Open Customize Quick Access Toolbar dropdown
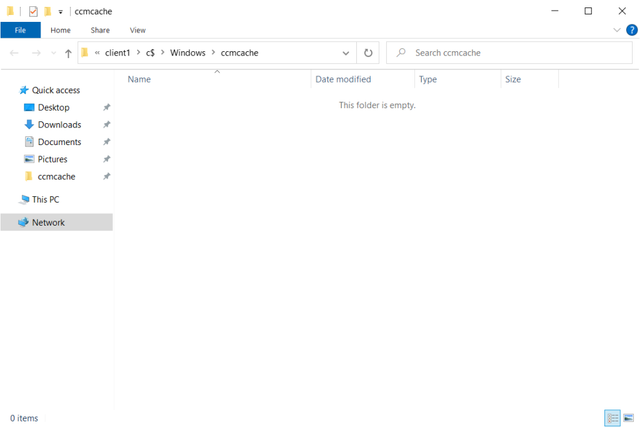This screenshot has height=427, width=640. (60, 12)
